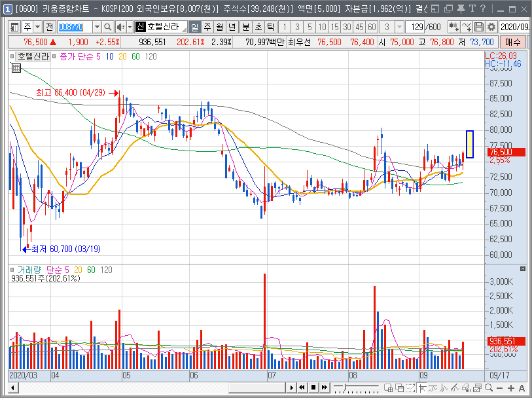
Task: Select the 45 interval button
Action: point(359,26)
